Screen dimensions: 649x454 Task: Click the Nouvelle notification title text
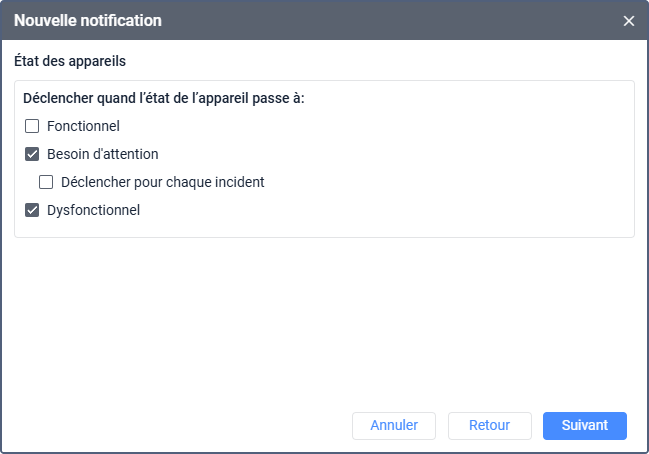[x=88, y=21]
